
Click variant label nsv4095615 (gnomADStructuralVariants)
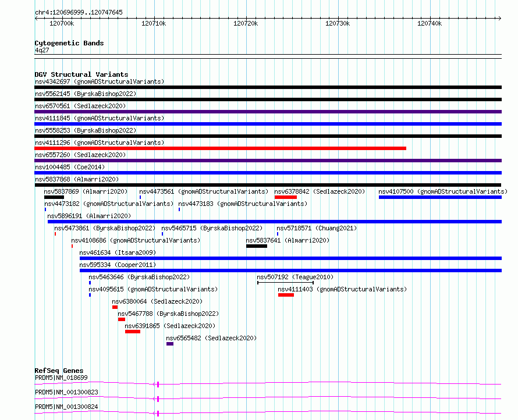pos(153,289)
